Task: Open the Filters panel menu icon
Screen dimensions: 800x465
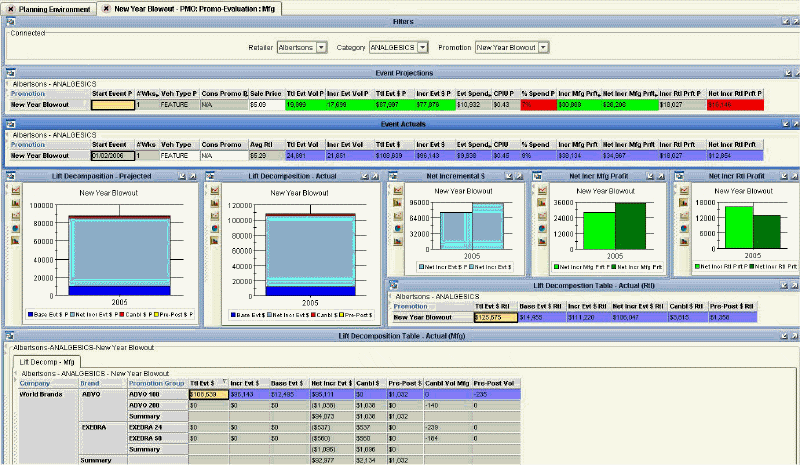Action: point(10,21)
